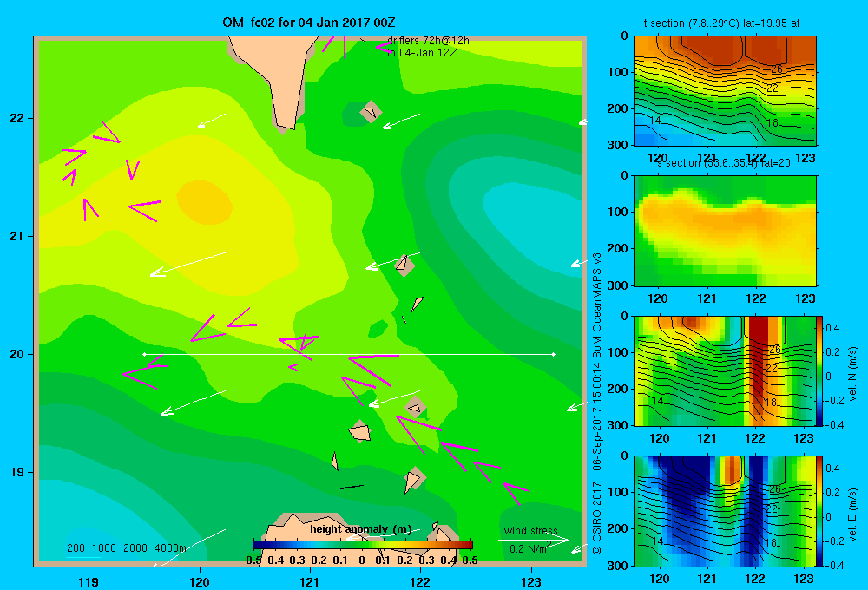Click latitude label 22 on the main map axis
Viewport: 868px width, 590px height.
pyautogui.click(x=16, y=118)
